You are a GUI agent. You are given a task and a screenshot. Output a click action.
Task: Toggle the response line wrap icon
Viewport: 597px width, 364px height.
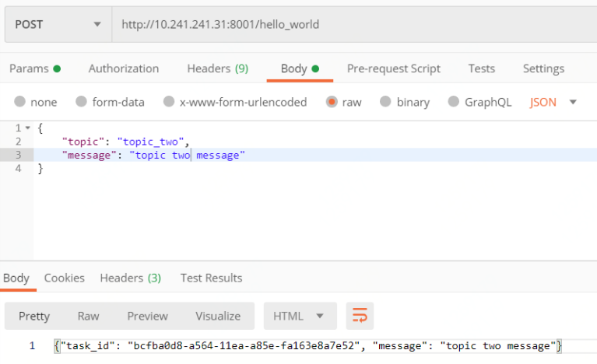pyautogui.click(x=360, y=316)
